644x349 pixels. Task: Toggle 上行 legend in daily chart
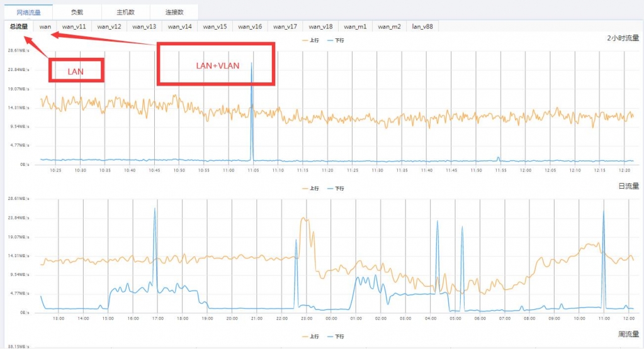click(312, 188)
